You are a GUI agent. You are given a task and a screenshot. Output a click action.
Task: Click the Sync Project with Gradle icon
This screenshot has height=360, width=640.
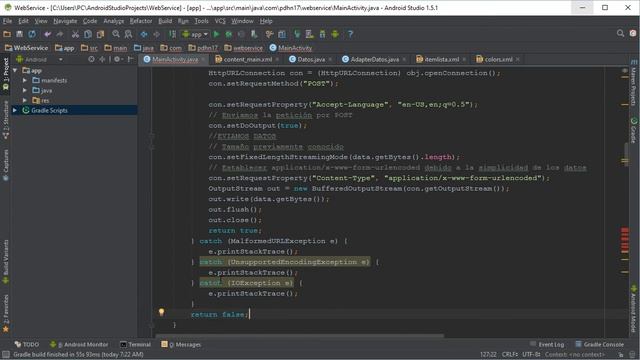[297, 34]
